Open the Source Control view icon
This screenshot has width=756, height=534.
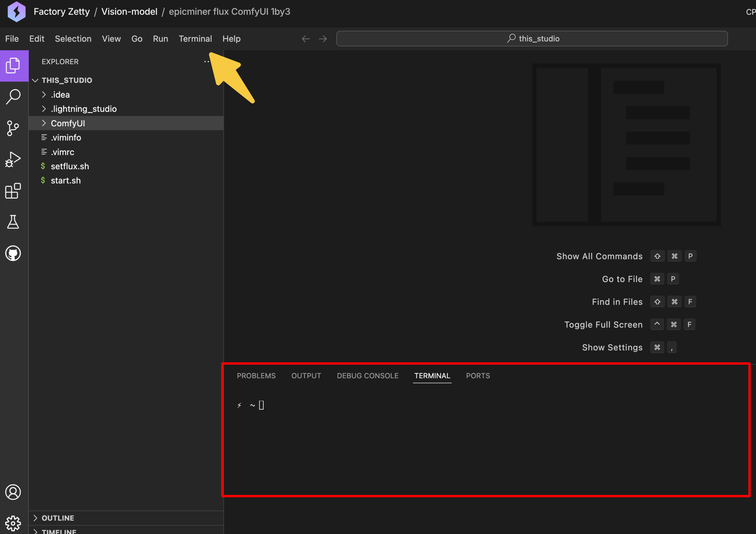point(13,128)
